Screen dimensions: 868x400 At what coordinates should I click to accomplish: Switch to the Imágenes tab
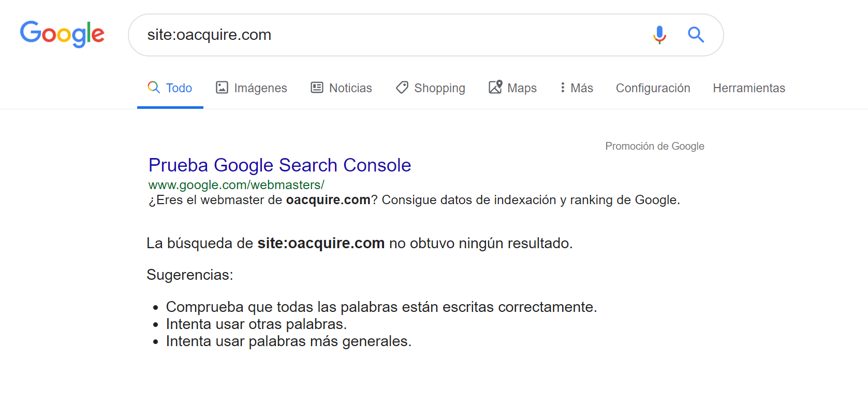(x=260, y=89)
